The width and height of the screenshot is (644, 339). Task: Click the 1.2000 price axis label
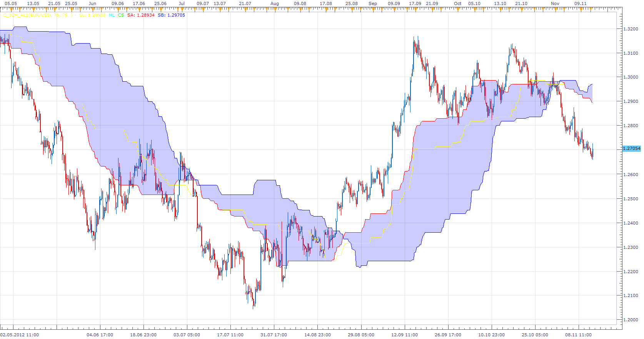pos(631,320)
